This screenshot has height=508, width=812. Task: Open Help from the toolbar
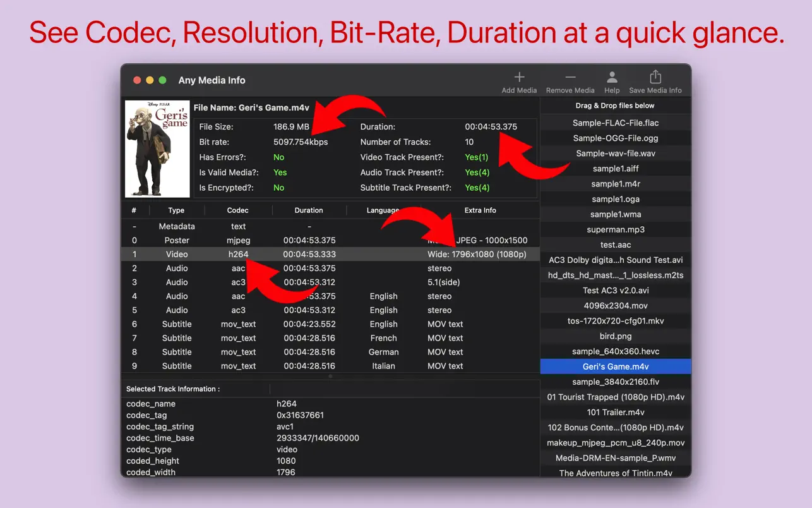(x=612, y=78)
